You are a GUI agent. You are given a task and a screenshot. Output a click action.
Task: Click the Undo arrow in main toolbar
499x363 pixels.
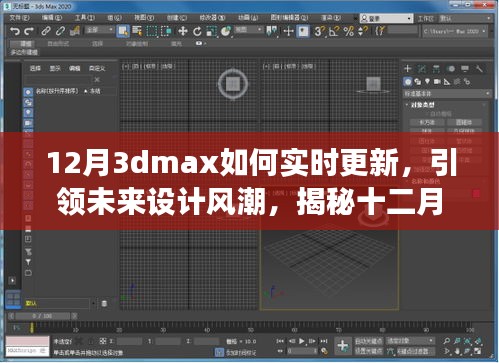(x=14, y=31)
